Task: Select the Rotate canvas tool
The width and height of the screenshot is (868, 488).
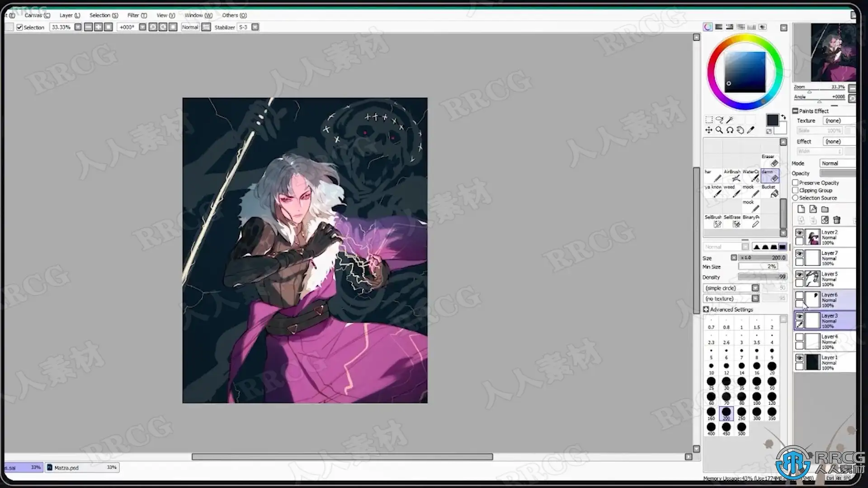Action: 730,130
